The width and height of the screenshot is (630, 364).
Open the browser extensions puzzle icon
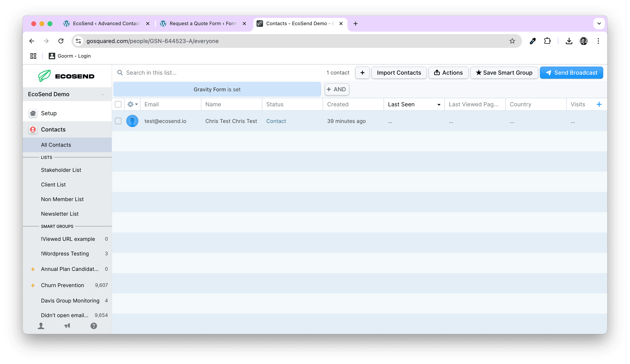pyautogui.click(x=547, y=41)
